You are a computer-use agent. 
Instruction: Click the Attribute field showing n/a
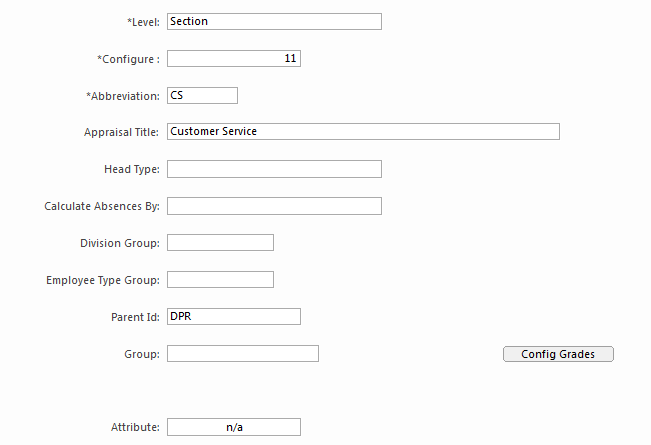coord(233,427)
